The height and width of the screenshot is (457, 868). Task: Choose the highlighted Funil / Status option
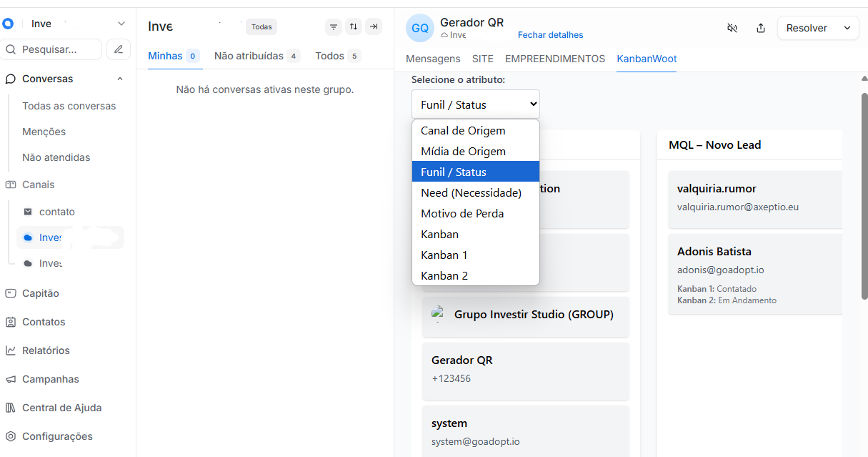tap(476, 172)
